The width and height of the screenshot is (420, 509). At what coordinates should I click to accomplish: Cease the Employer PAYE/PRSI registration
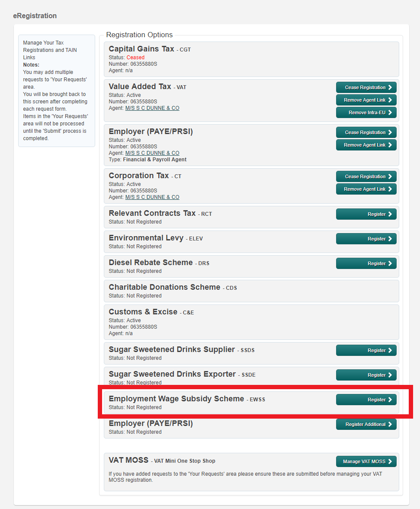pos(366,132)
